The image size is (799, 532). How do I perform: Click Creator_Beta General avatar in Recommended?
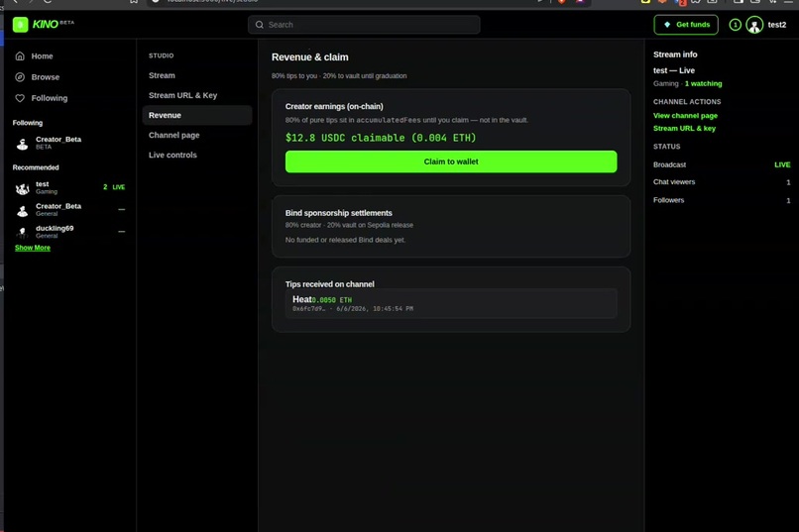[x=23, y=210]
